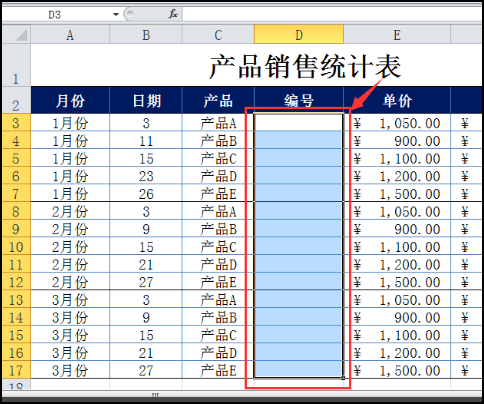Screen dimensions: 484x404
Task: Click active cell D3
Action: (299, 123)
